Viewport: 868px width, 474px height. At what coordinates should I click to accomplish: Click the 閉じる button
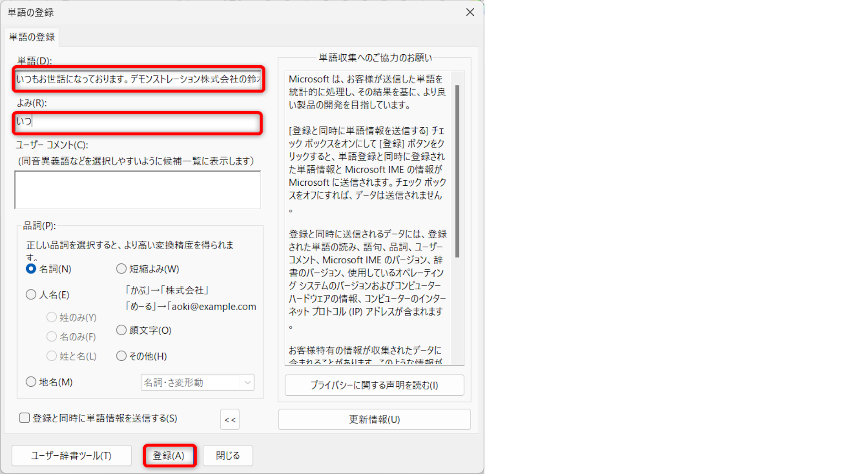point(228,455)
